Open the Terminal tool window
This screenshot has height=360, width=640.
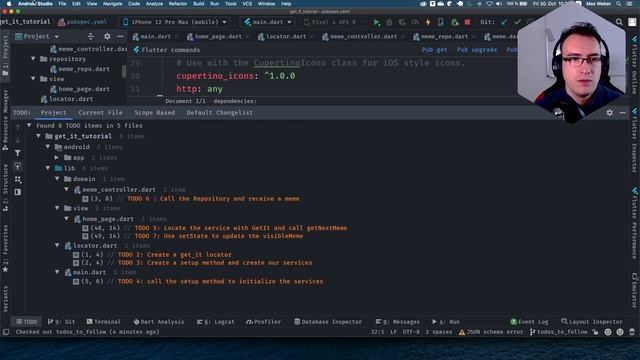click(x=103, y=322)
